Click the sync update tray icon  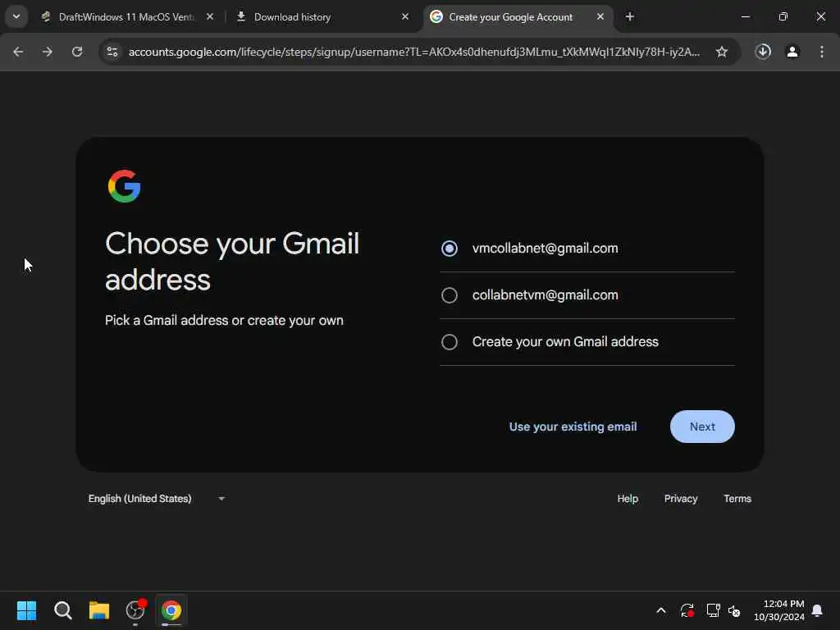(x=687, y=610)
